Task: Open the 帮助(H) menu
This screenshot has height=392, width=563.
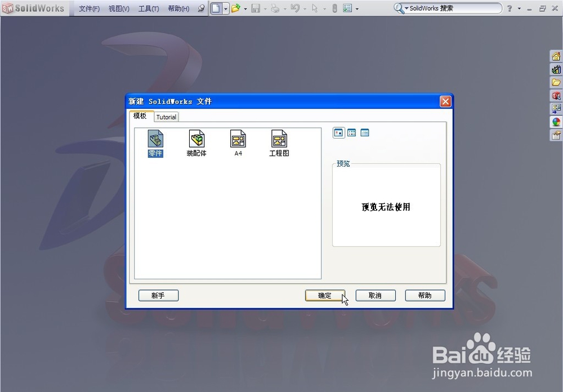Action: tap(178, 8)
